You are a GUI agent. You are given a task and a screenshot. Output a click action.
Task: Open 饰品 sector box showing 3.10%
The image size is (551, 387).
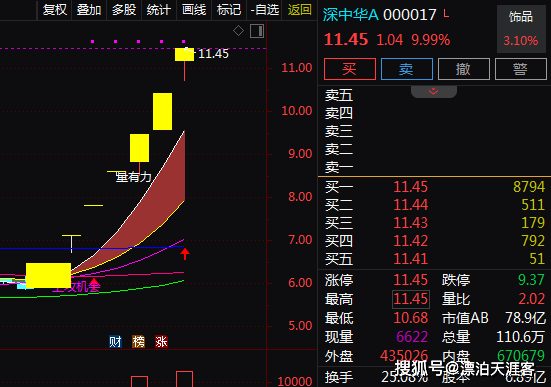pyautogui.click(x=521, y=29)
